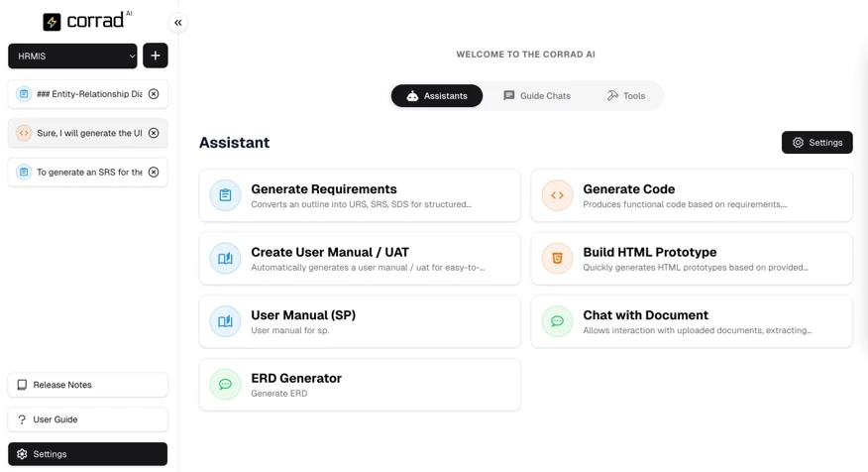The height and width of the screenshot is (472, 868).
Task: Click the User Guide question mark icon
Action: [x=22, y=419]
